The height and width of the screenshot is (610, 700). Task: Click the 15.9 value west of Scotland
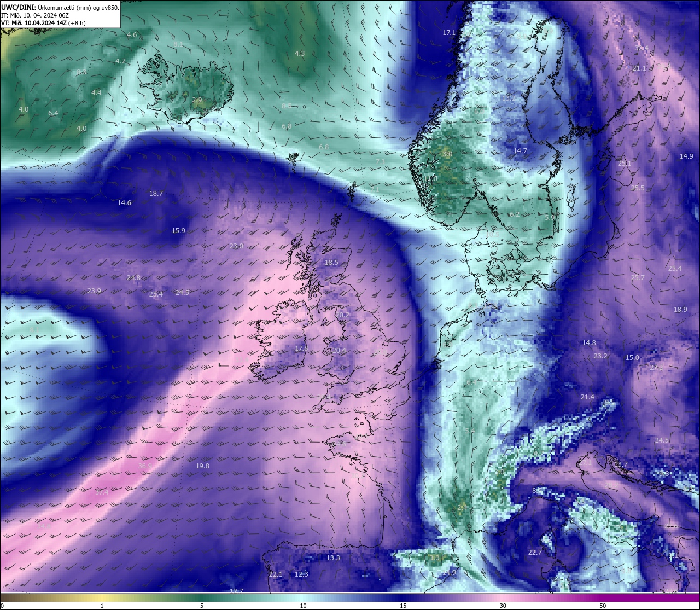point(178,231)
